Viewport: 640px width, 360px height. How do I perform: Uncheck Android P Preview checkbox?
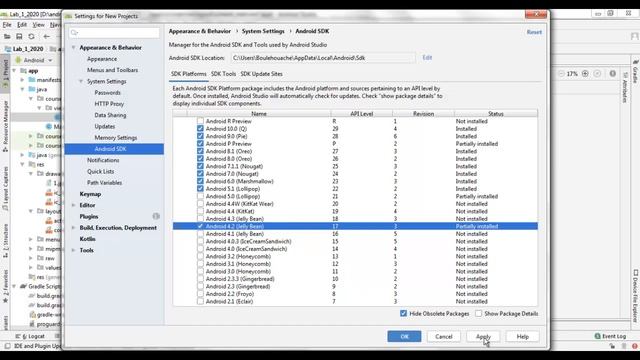tap(200, 144)
